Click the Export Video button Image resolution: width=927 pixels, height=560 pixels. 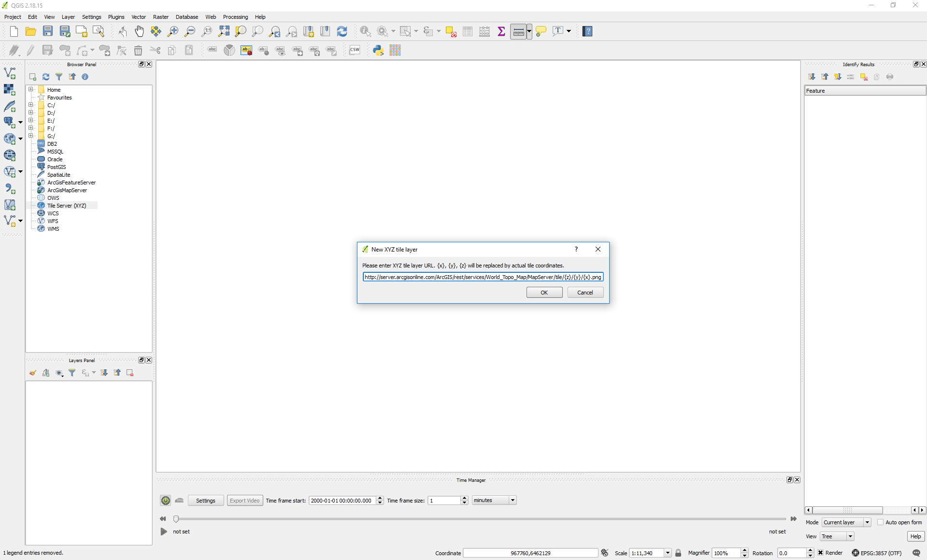click(x=245, y=501)
